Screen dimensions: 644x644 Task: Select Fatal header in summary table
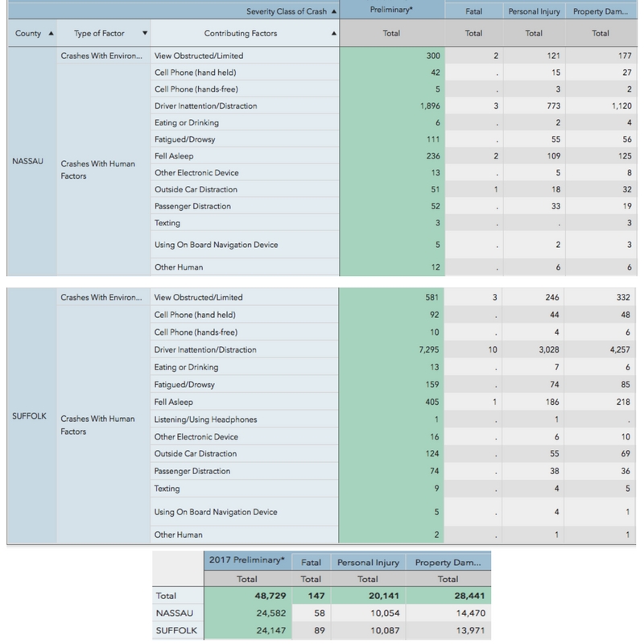[311, 563]
